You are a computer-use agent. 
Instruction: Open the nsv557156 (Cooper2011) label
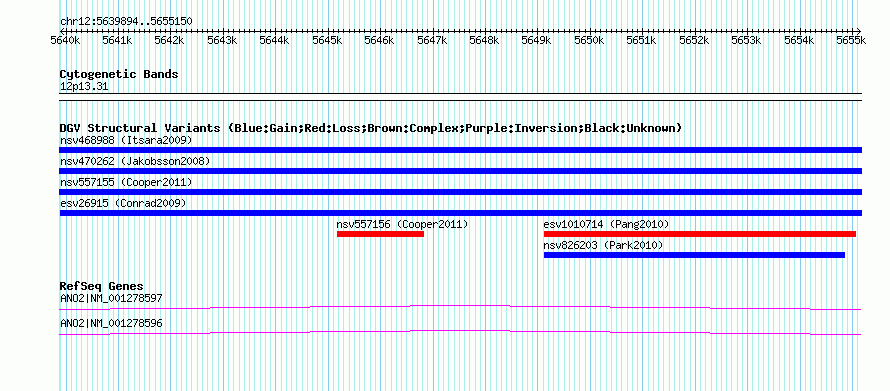402,224
